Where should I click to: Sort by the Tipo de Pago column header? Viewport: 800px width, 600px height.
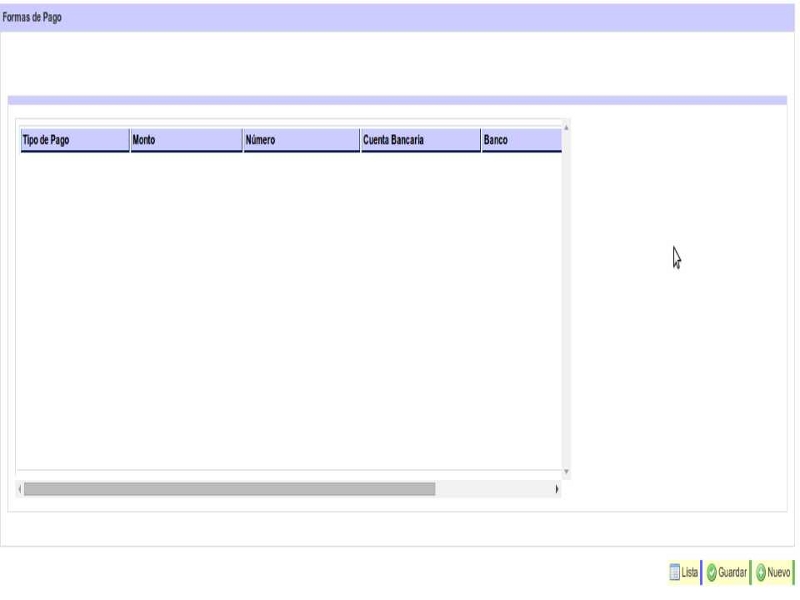point(74,141)
